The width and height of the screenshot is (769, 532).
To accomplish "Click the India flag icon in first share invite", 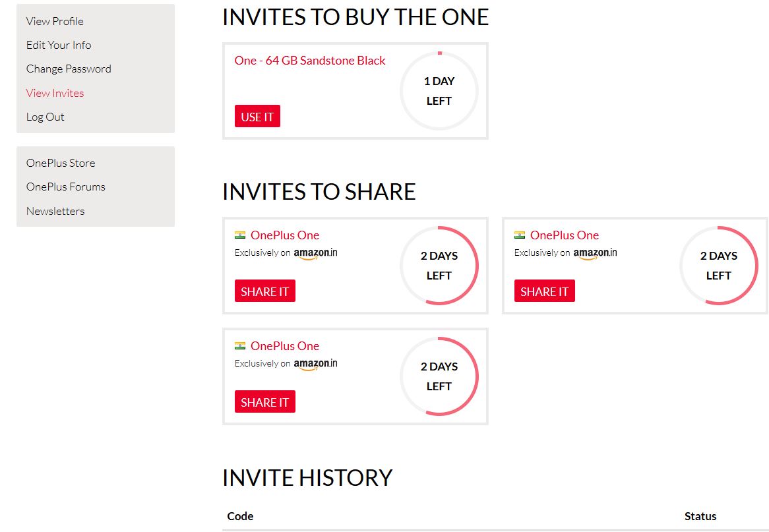I will pyautogui.click(x=240, y=235).
